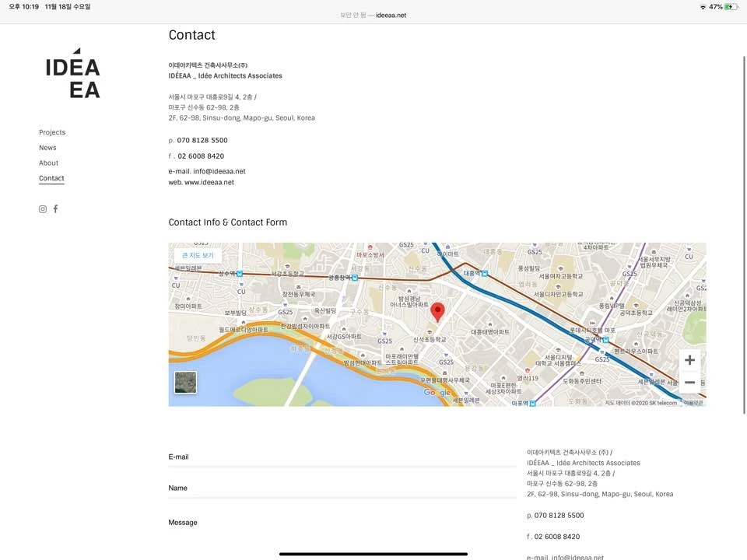Open the News menu item
Screen dimensions: 747x560
click(47, 148)
